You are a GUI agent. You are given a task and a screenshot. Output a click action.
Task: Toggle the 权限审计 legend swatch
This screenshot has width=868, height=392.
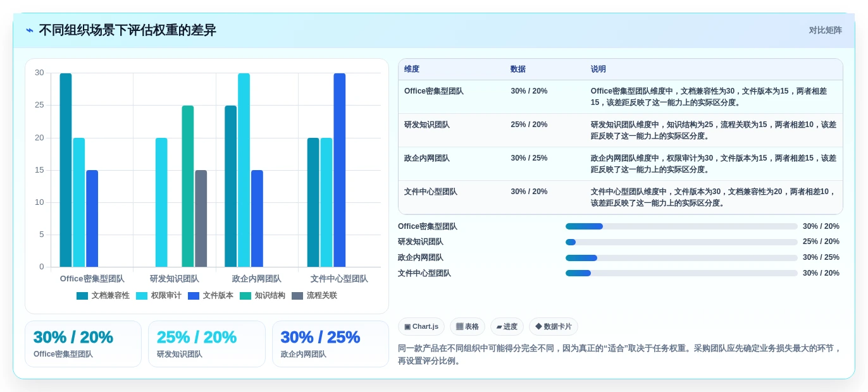coord(142,296)
